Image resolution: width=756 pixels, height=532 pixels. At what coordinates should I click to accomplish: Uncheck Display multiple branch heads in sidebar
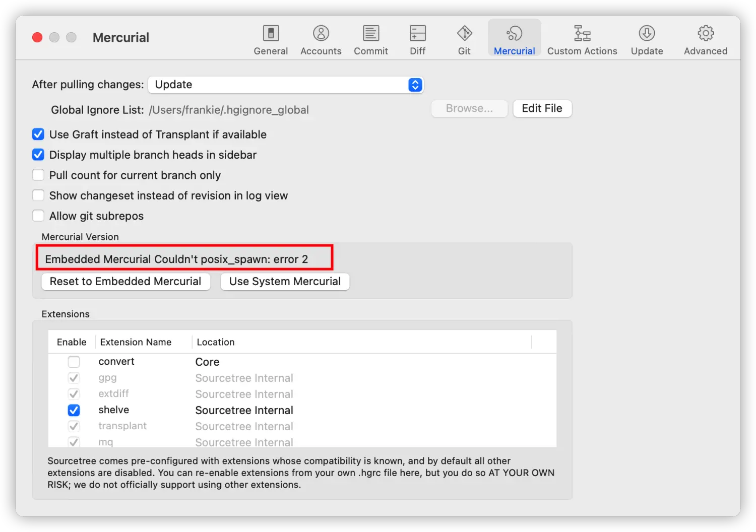pyautogui.click(x=38, y=155)
